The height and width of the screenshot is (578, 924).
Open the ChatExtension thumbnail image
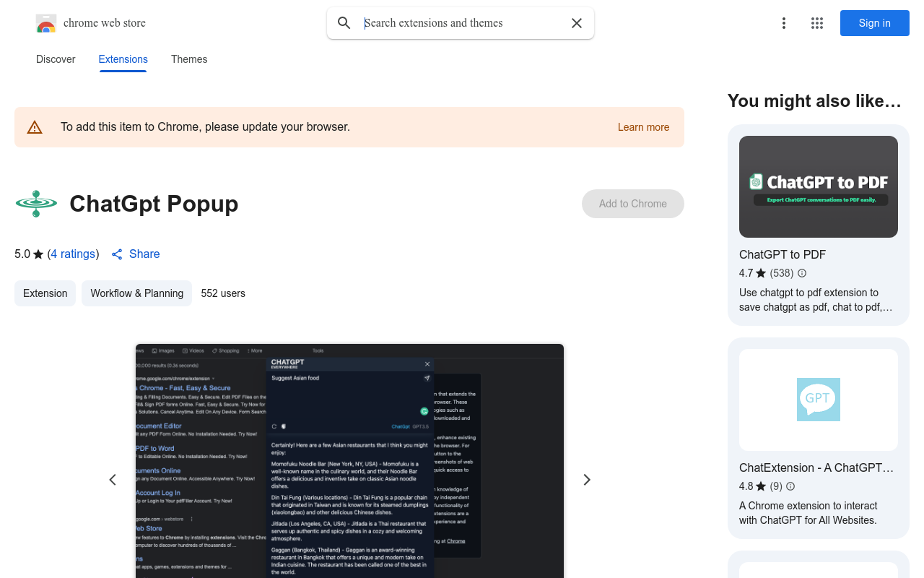[x=819, y=400]
